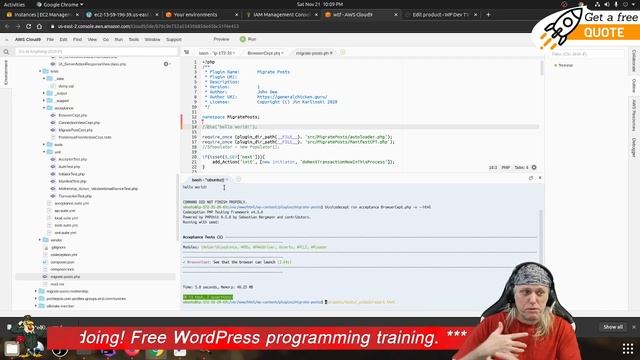The image size is (640, 360).
Task: Open the Tools menu
Action: point(133,40)
